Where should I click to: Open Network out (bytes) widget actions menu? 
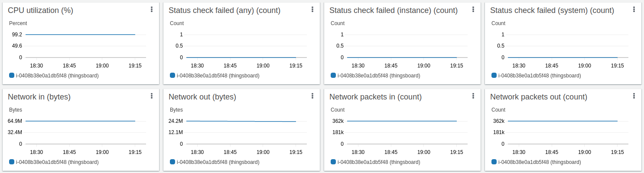312,96
